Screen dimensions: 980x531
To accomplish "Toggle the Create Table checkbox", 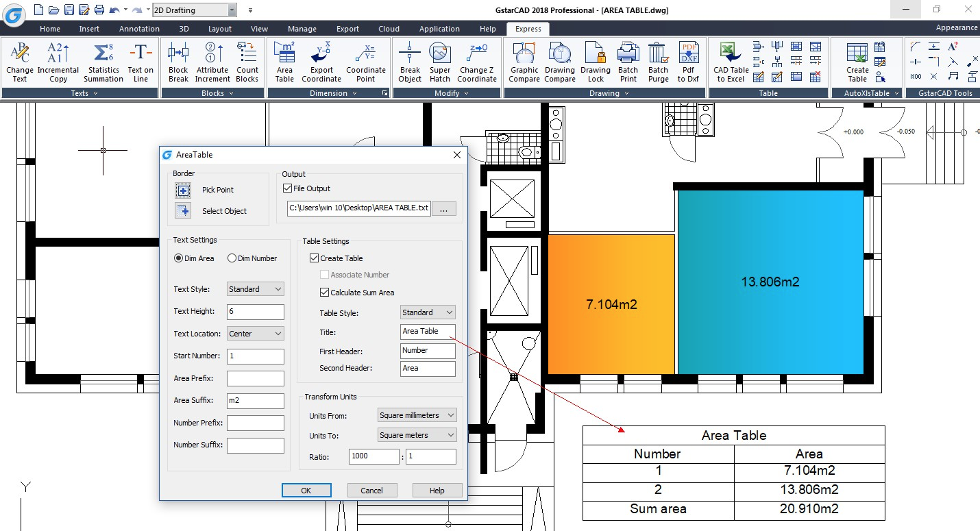I will coord(315,258).
